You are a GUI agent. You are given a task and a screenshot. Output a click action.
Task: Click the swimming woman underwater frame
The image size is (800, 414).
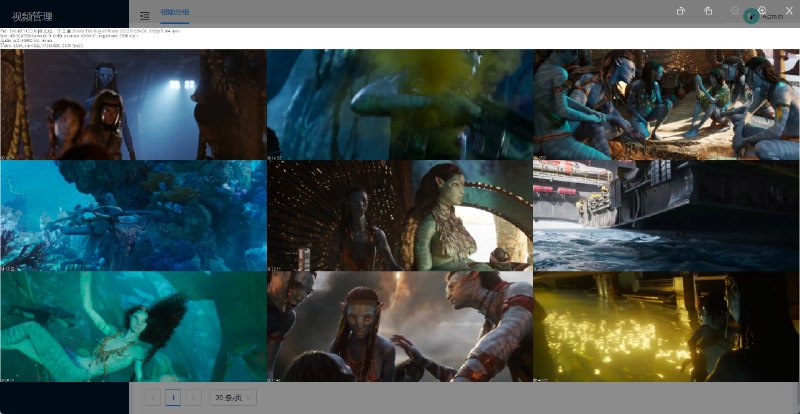(x=133, y=327)
